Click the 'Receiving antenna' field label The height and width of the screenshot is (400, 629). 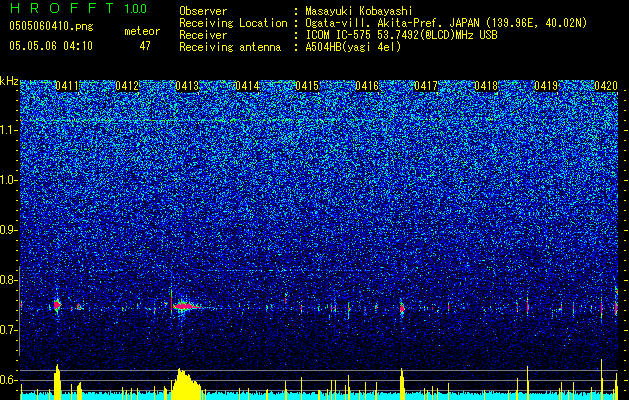[230, 47]
